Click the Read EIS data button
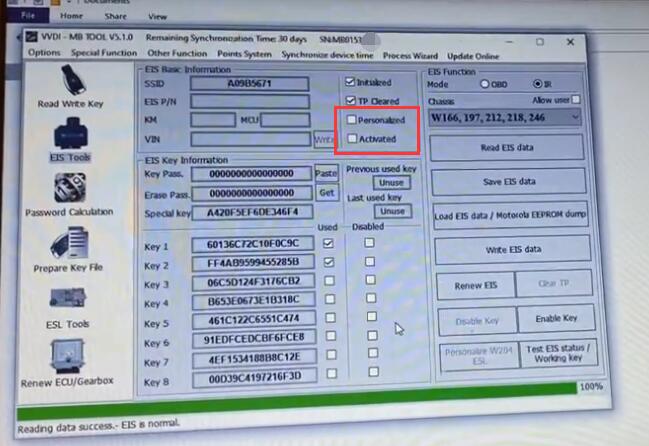Viewport: 649px width, 446px height. click(x=505, y=147)
